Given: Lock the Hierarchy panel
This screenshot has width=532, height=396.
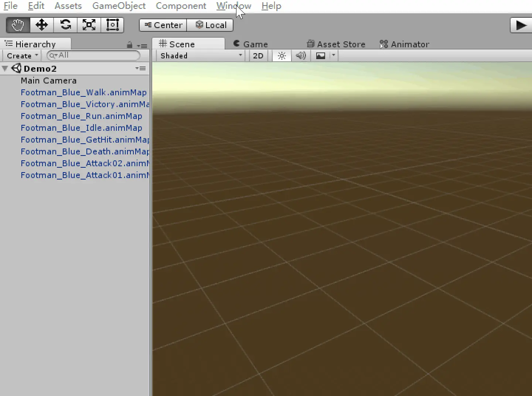Looking at the screenshot, I should pos(129,45).
